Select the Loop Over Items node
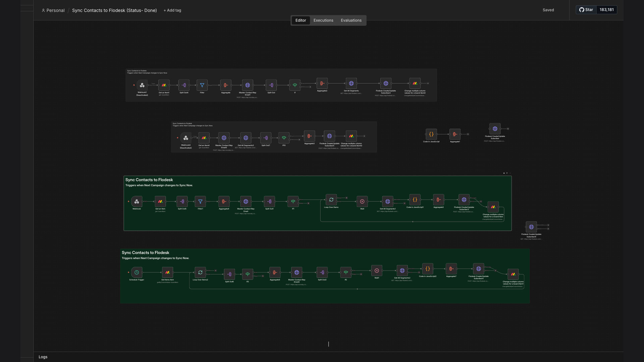This screenshot has width=644, height=362. click(x=331, y=200)
